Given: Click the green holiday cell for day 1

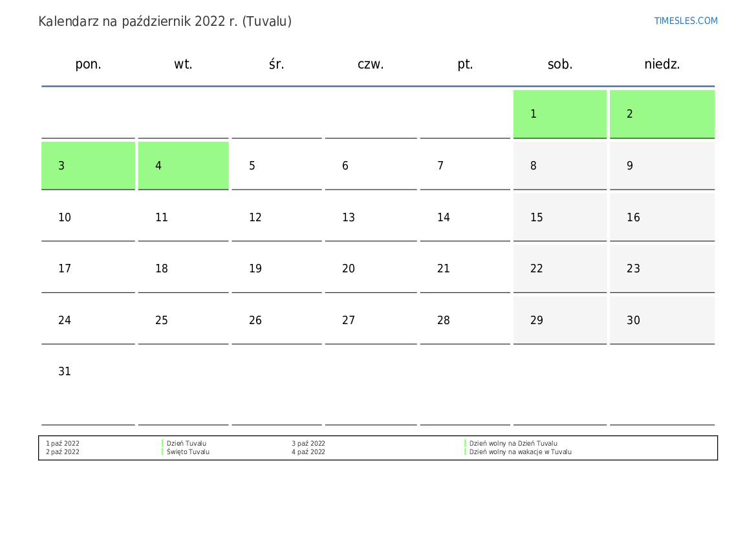Looking at the screenshot, I should click(x=560, y=114).
